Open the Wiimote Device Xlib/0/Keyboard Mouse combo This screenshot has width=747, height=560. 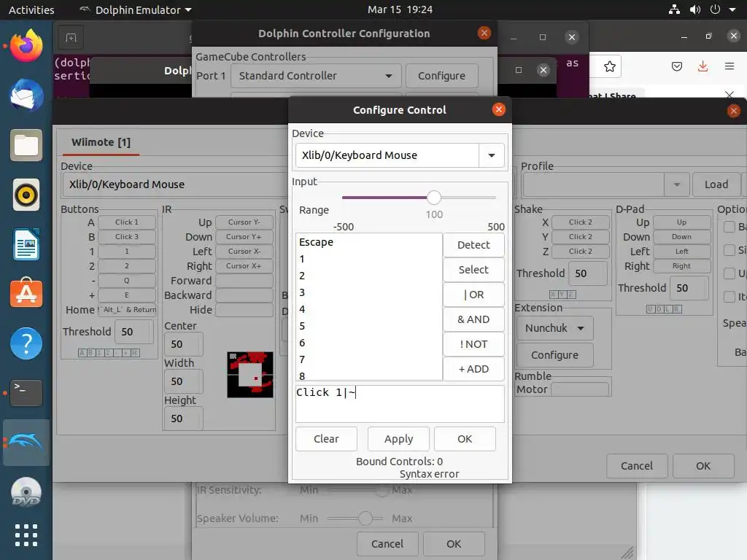pos(174,184)
